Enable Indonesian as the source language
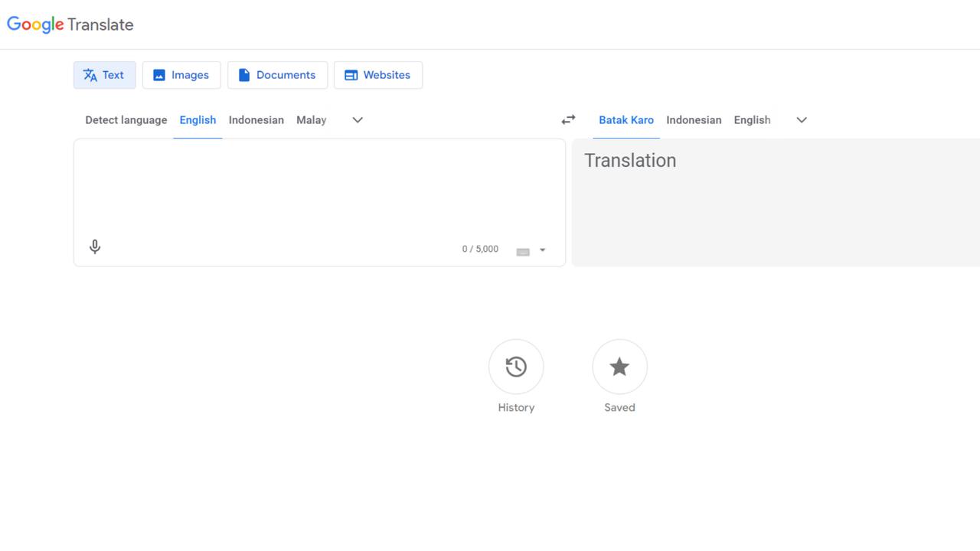The height and width of the screenshot is (551, 980). (256, 120)
